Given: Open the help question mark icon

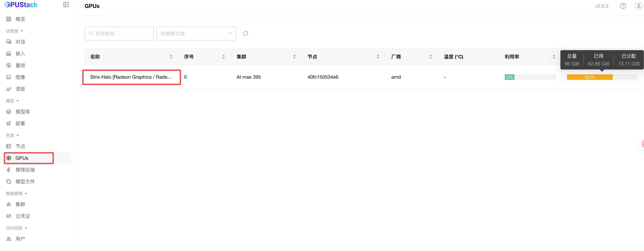Looking at the screenshot, I should [x=623, y=6].
